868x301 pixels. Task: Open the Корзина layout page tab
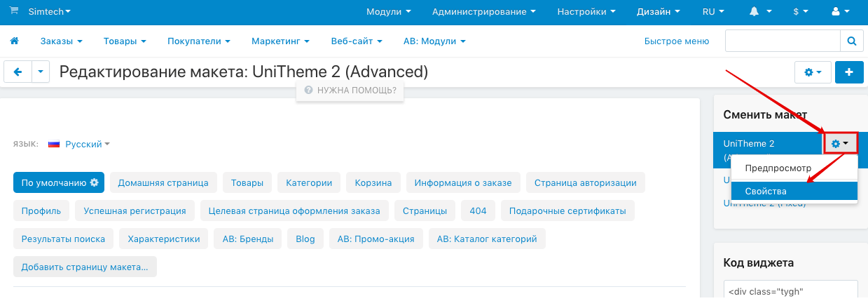click(x=373, y=182)
